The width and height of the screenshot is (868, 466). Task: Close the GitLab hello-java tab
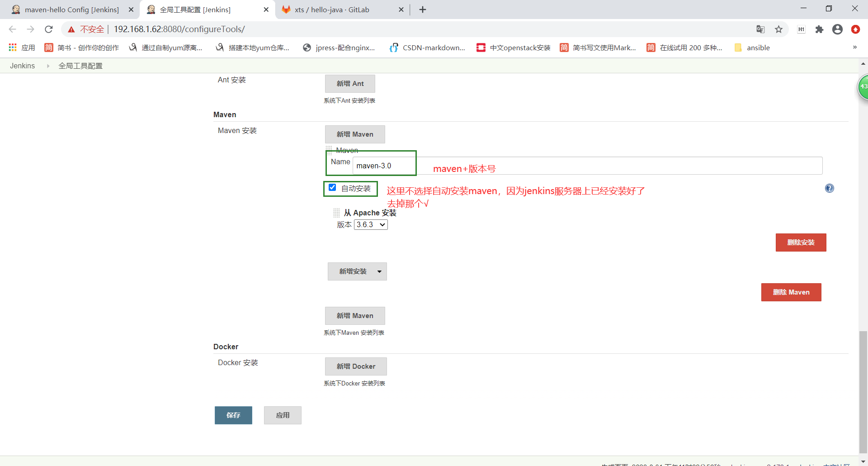coord(401,10)
